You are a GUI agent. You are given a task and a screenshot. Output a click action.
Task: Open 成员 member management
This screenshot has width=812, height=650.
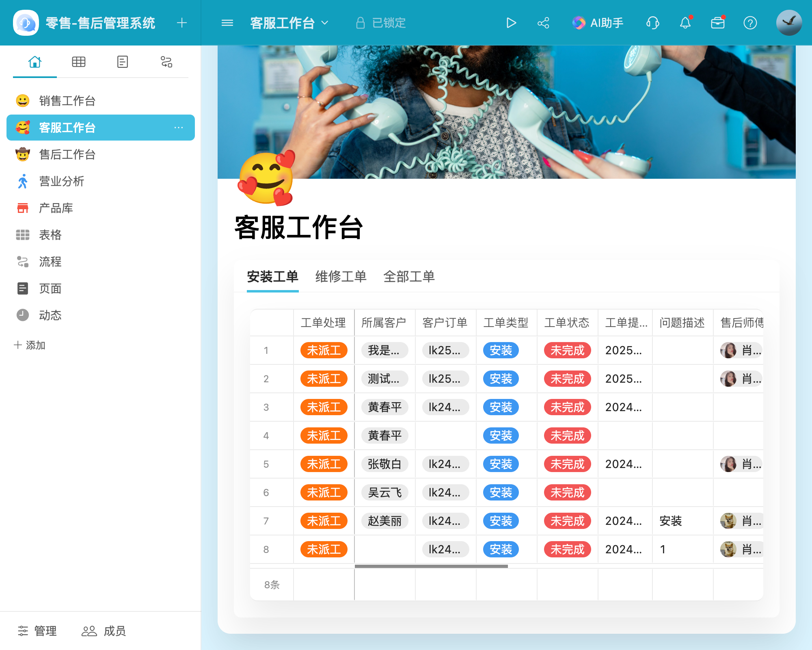[105, 631]
